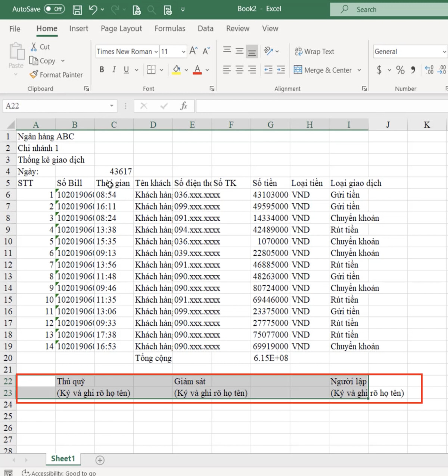Increase the cell indent

pyautogui.click(x=281, y=70)
